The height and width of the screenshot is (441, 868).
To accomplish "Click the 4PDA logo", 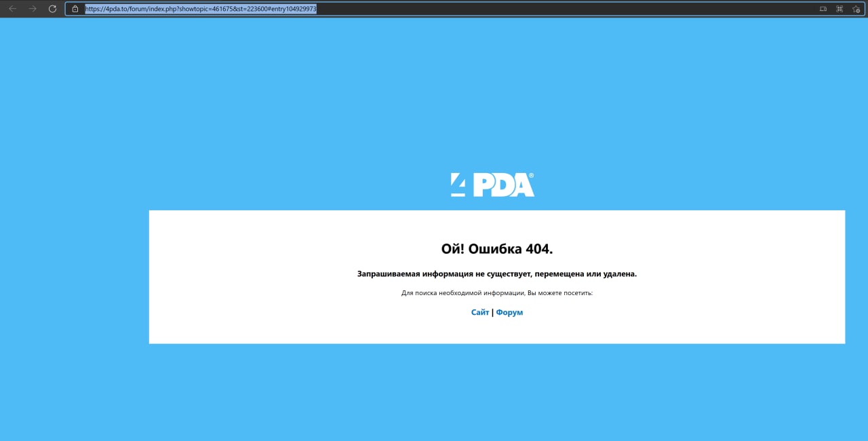I will point(492,185).
